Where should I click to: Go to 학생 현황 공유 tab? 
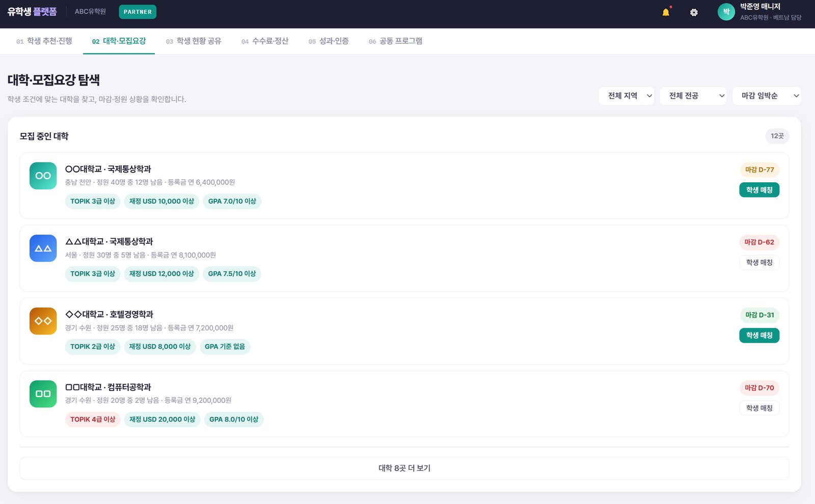click(194, 41)
